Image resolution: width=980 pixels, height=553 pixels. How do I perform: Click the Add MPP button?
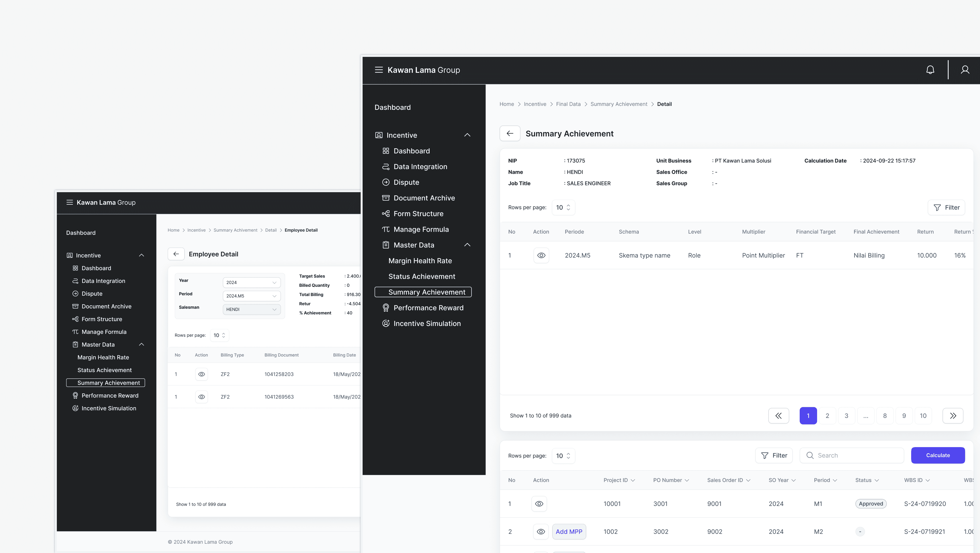pyautogui.click(x=569, y=531)
